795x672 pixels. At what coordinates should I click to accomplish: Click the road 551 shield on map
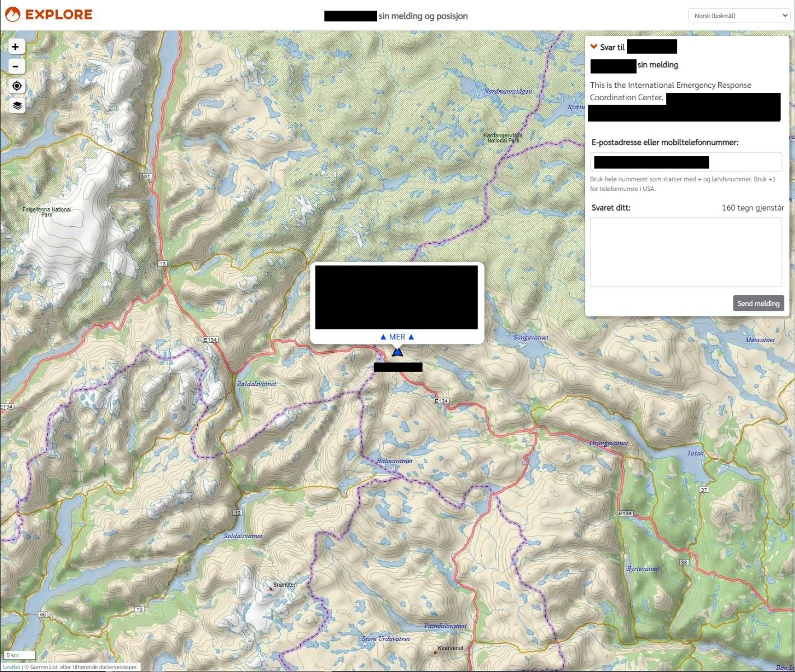146,176
